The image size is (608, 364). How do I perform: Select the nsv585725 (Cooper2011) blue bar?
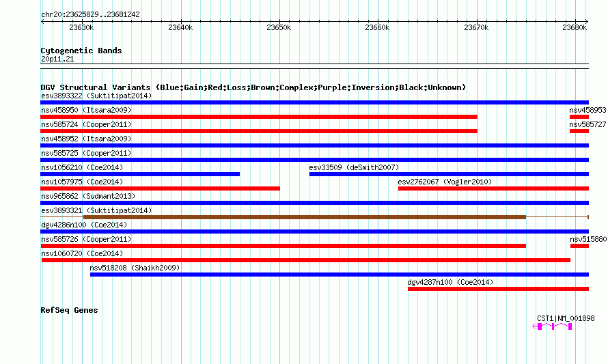click(314, 160)
